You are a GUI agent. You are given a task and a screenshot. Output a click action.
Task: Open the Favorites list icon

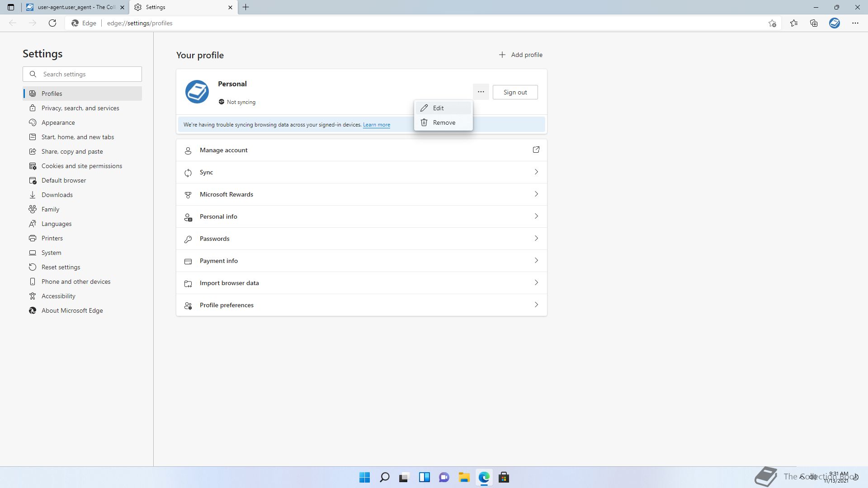click(x=794, y=23)
